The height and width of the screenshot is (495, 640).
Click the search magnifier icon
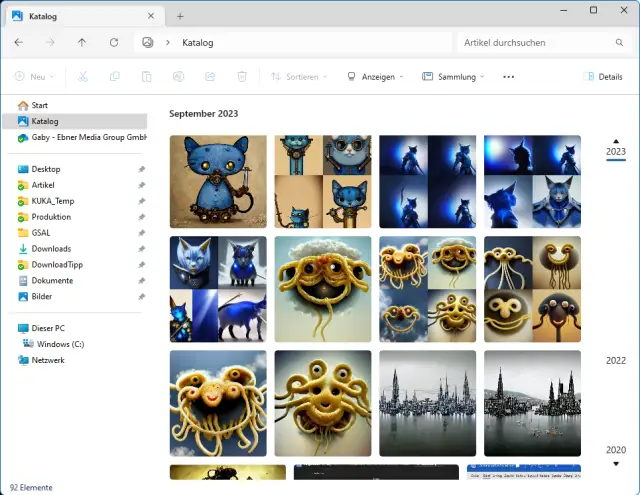click(x=619, y=43)
